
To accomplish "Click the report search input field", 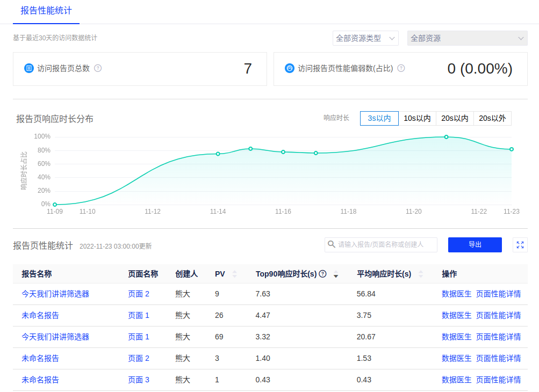I will (x=386, y=245).
